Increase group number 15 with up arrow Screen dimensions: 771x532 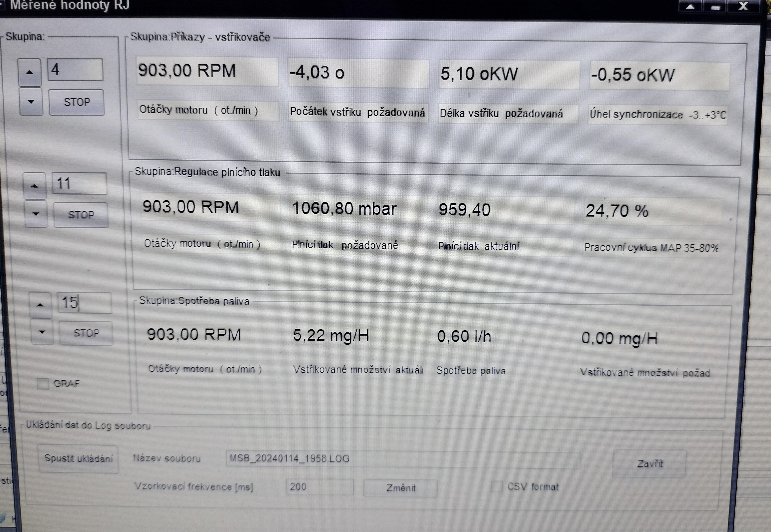point(40,305)
